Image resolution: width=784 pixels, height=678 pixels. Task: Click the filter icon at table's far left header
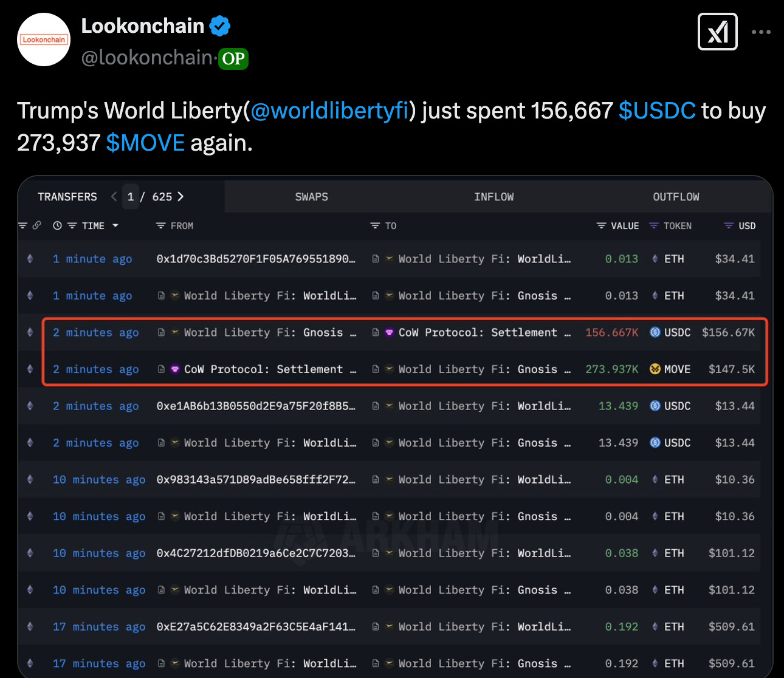22,225
